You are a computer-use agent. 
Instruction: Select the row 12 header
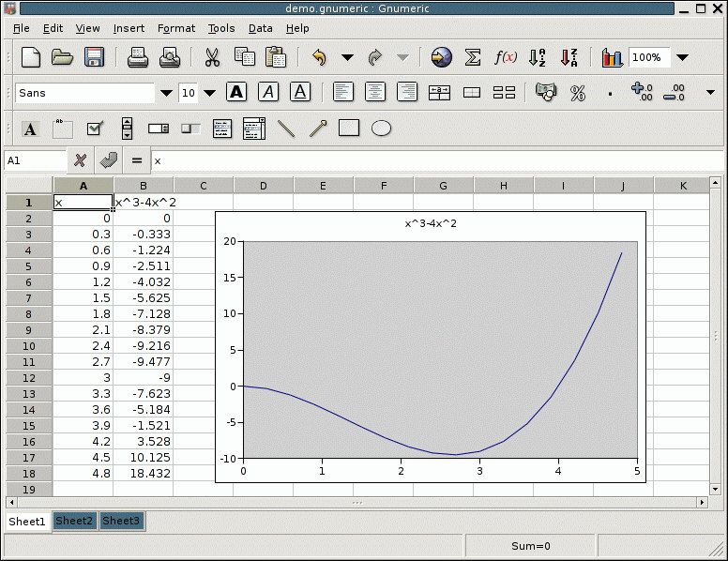click(x=29, y=377)
